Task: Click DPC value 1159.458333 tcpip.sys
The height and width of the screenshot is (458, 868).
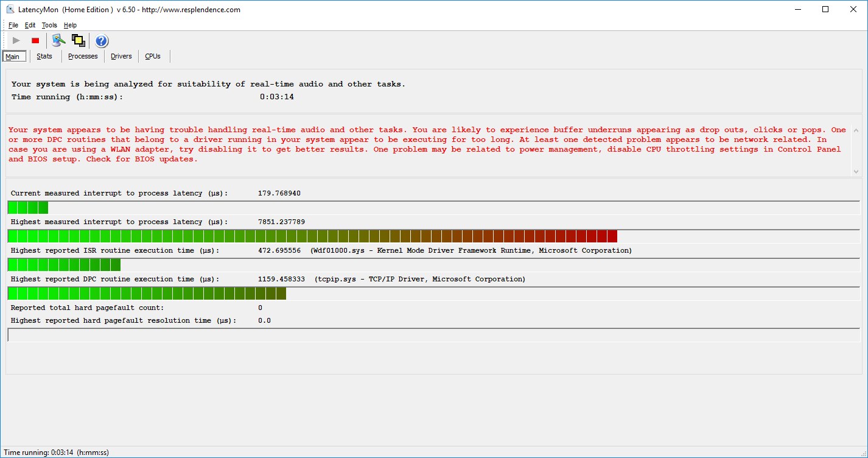Action: pyautogui.click(x=391, y=279)
